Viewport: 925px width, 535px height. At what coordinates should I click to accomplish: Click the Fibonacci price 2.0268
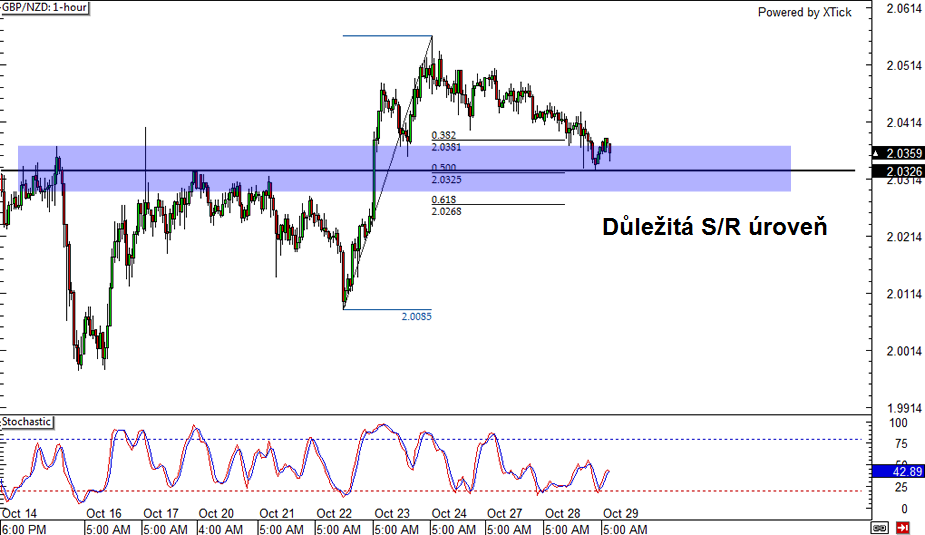click(x=447, y=212)
